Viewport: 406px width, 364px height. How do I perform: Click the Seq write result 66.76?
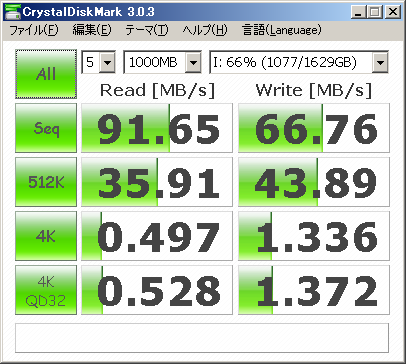click(314, 128)
